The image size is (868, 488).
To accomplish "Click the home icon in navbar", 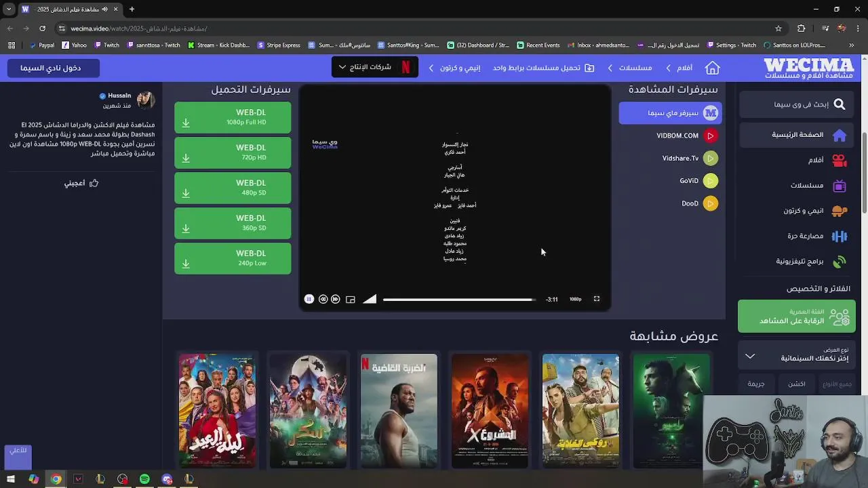I will (x=712, y=68).
